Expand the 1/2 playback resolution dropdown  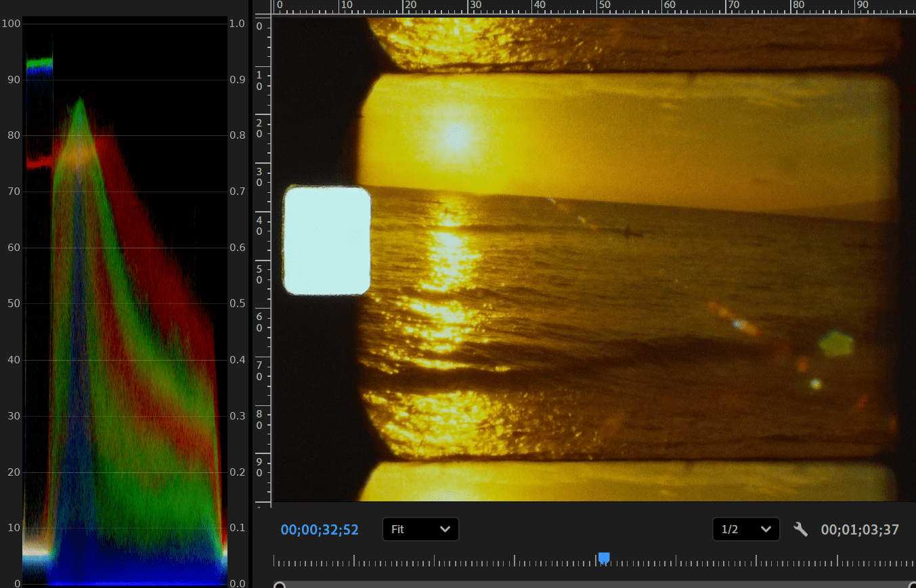[x=745, y=529]
